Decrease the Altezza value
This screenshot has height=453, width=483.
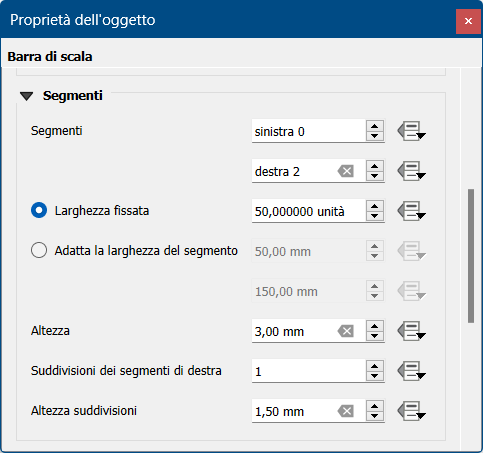tap(375, 336)
